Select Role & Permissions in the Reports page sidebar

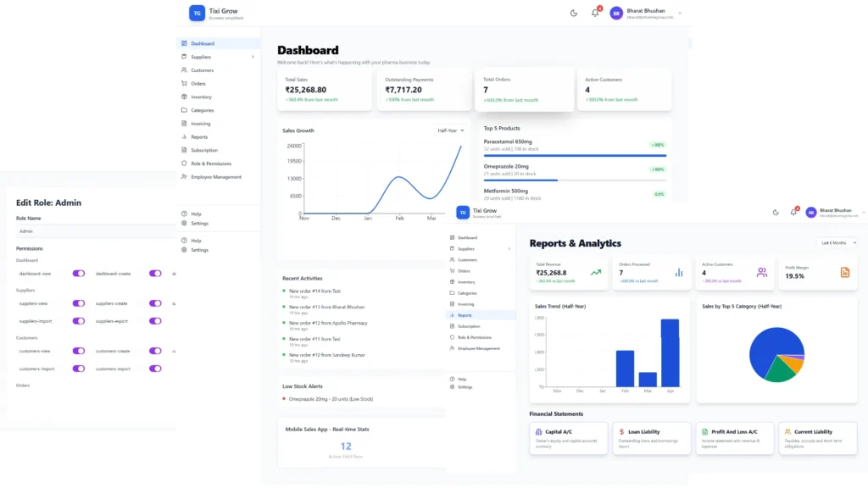(474, 337)
